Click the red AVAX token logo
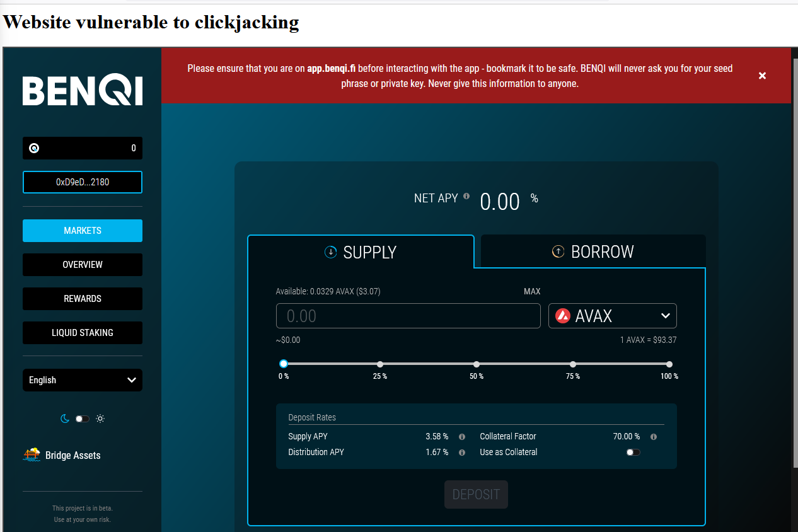 click(x=563, y=316)
